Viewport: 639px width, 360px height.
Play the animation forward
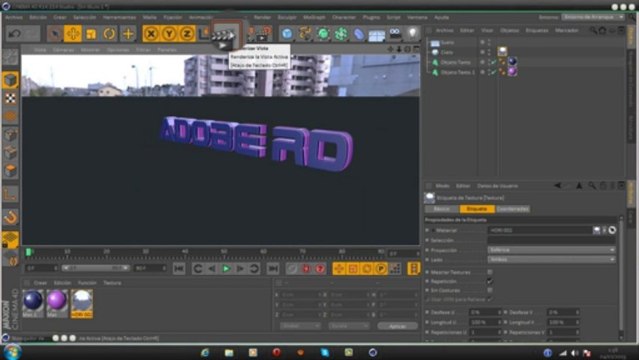pyautogui.click(x=226, y=269)
